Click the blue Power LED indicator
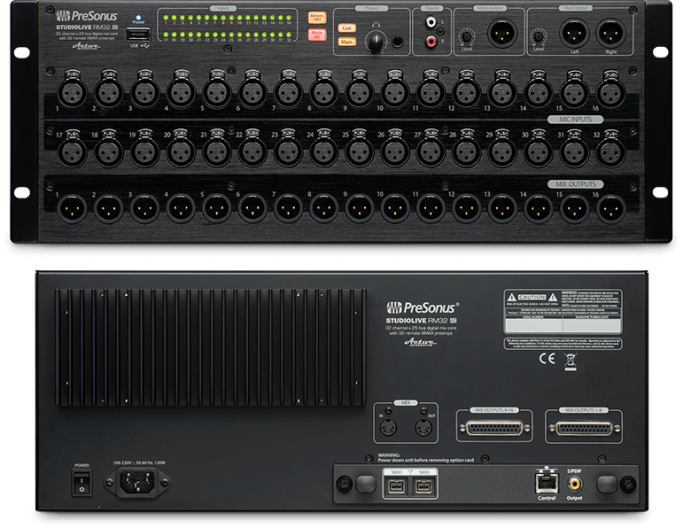Image resolution: width=683 pixels, height=528 pixels. tap(139, 18)
